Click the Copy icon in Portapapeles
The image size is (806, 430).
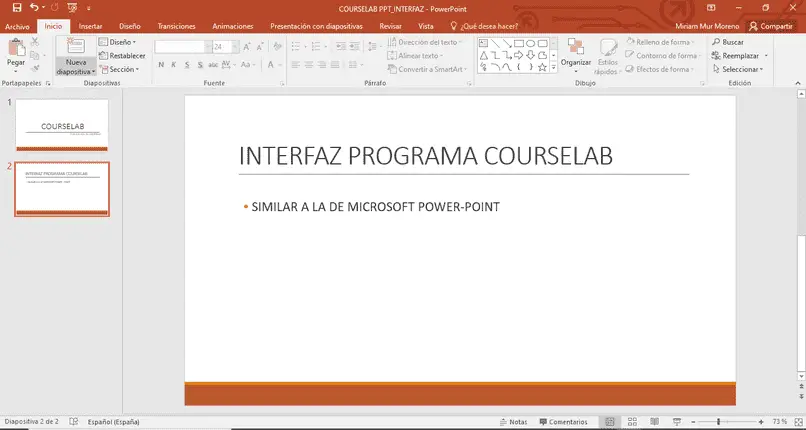click(x=34, y=55)
